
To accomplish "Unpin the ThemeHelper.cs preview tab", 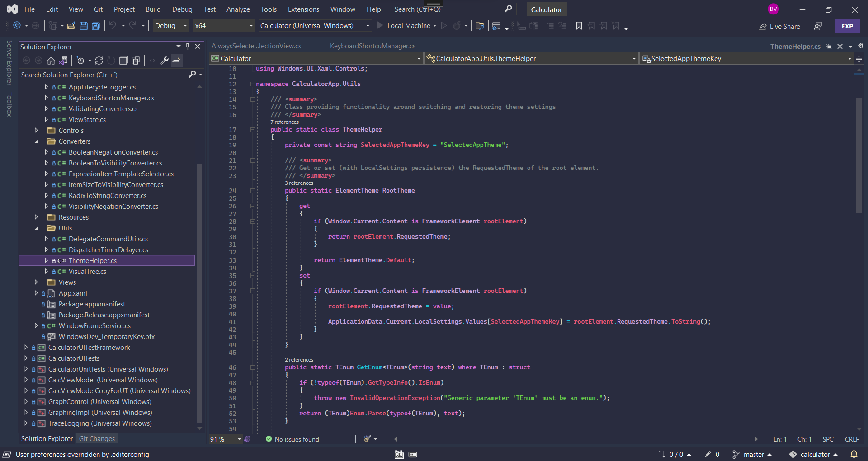I will (829, 47).
